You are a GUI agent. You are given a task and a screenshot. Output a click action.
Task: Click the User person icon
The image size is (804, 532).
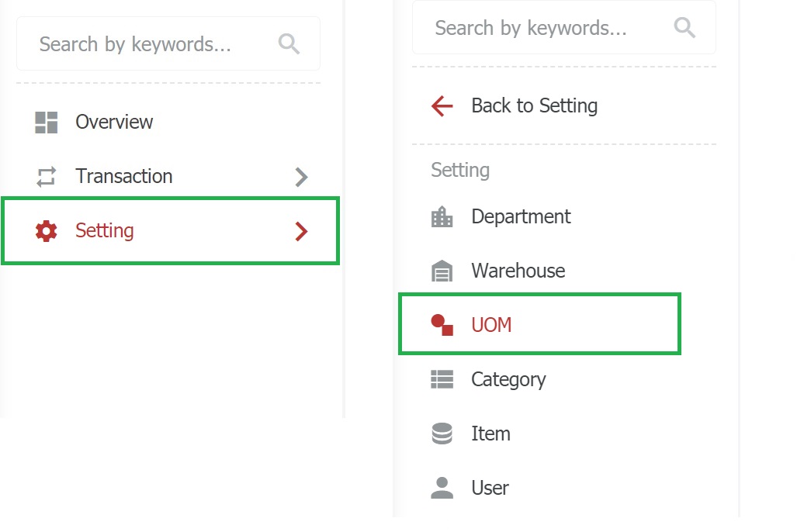(x=442, y=488)
